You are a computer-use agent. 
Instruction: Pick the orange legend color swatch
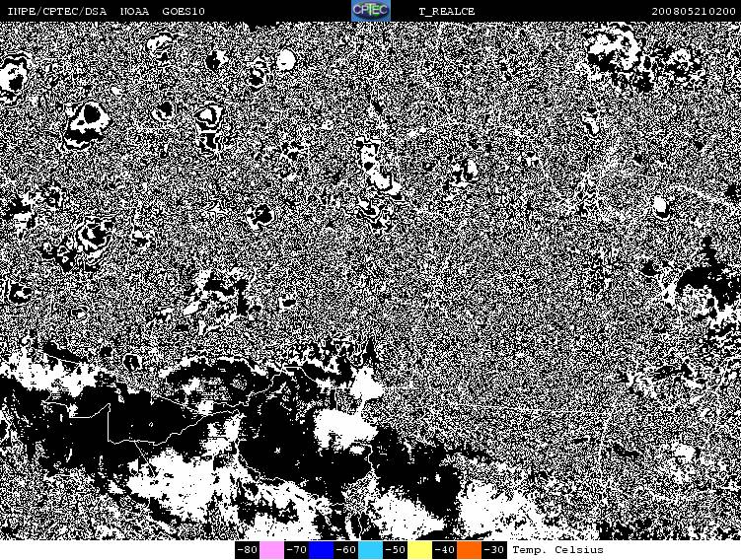click(469, 550)
